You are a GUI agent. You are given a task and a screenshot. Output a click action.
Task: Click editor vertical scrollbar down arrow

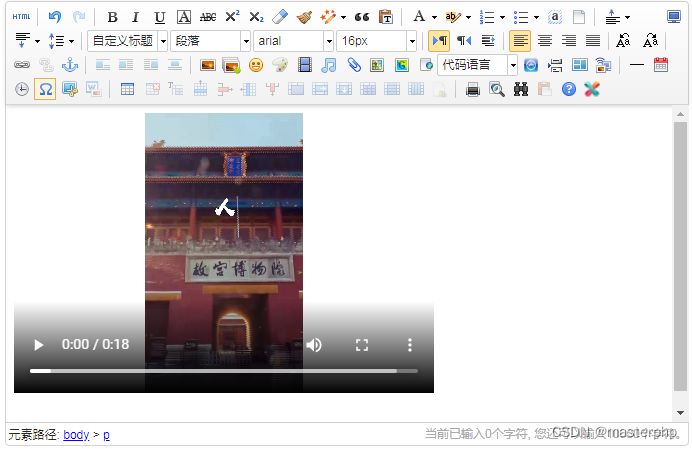[681, 413]
